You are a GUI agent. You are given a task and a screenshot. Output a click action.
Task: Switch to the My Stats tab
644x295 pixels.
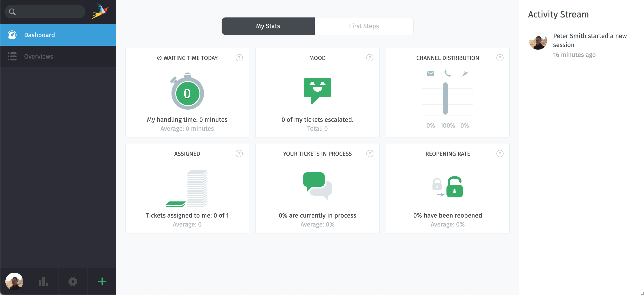click(x=268, y=26)
